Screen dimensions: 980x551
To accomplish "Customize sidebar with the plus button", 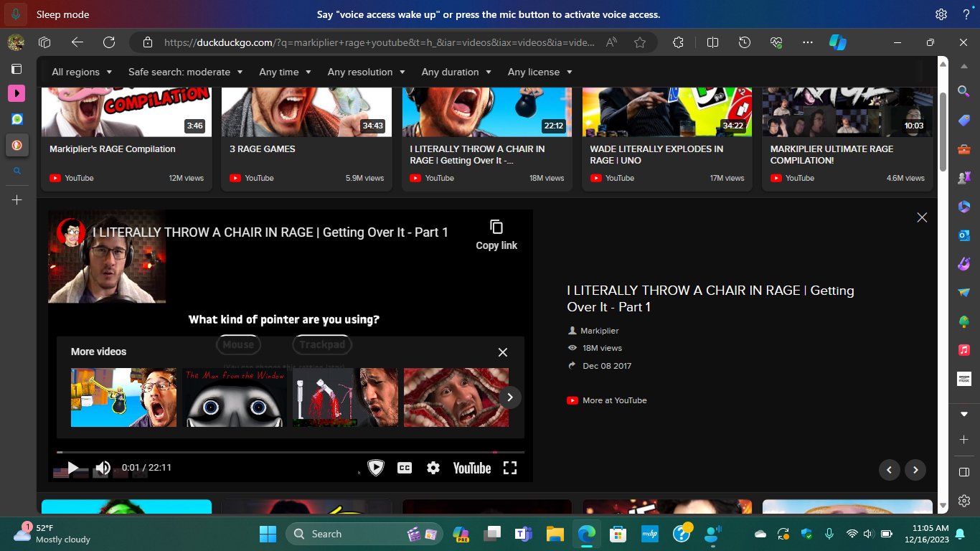I will point(963,439).
